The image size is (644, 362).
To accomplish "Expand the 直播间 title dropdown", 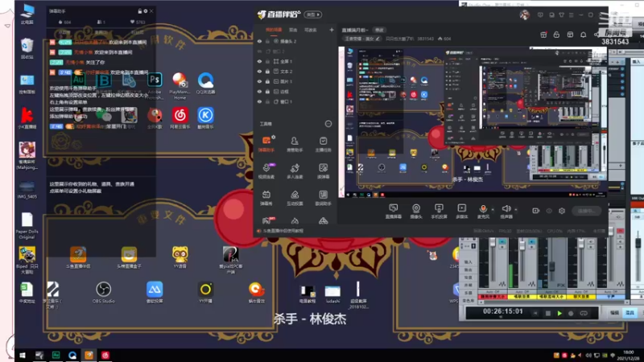I will 355,30.
